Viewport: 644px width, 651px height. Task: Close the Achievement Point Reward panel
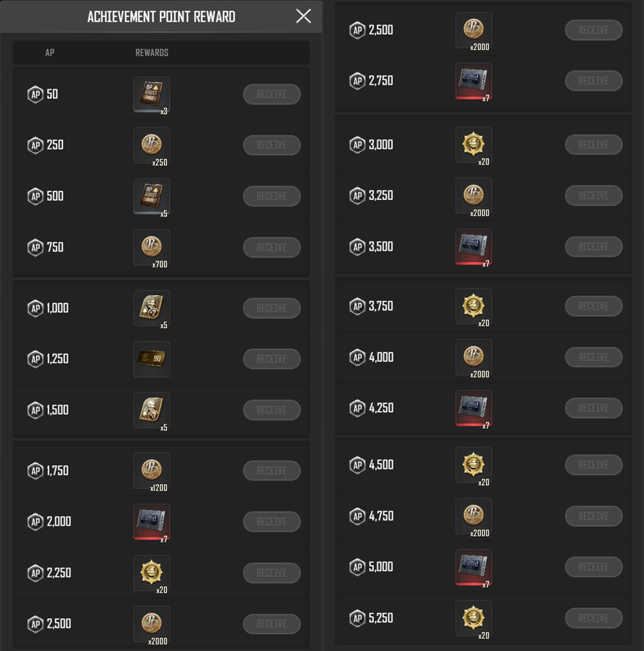click(x=303, y=16)
